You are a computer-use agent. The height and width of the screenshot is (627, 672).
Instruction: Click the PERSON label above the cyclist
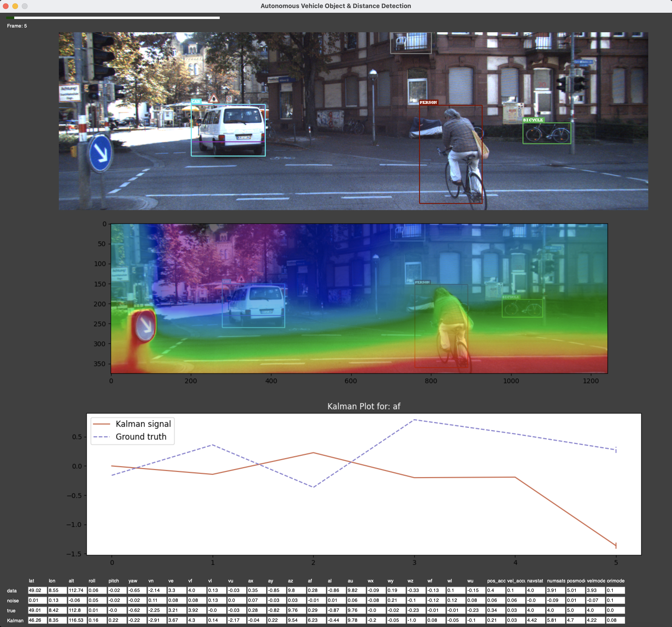428,102
